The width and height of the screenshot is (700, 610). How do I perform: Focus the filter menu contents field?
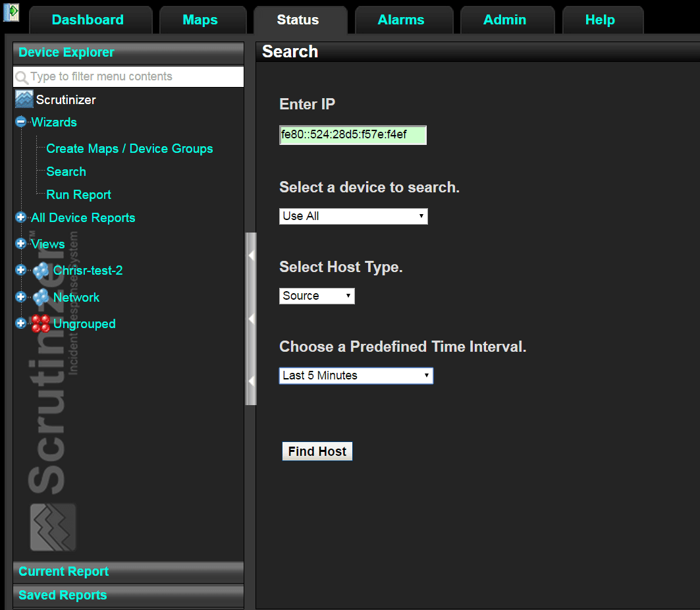point(128,77)
